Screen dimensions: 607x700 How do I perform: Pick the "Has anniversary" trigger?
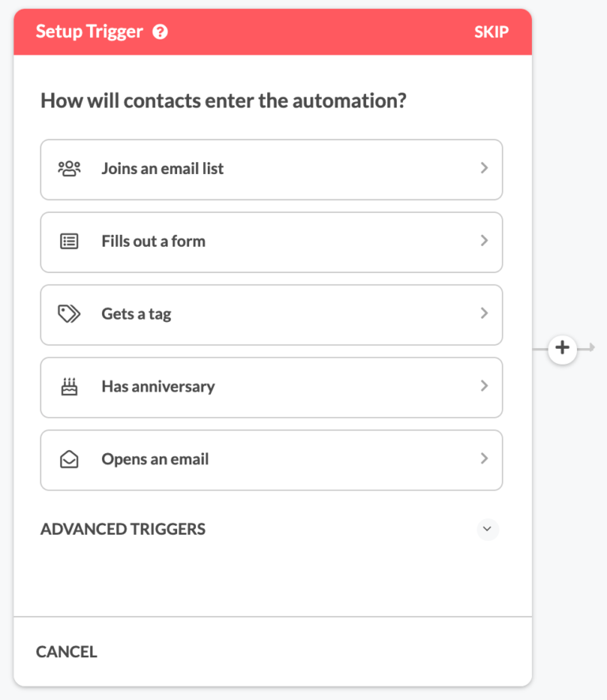[271, 387]
